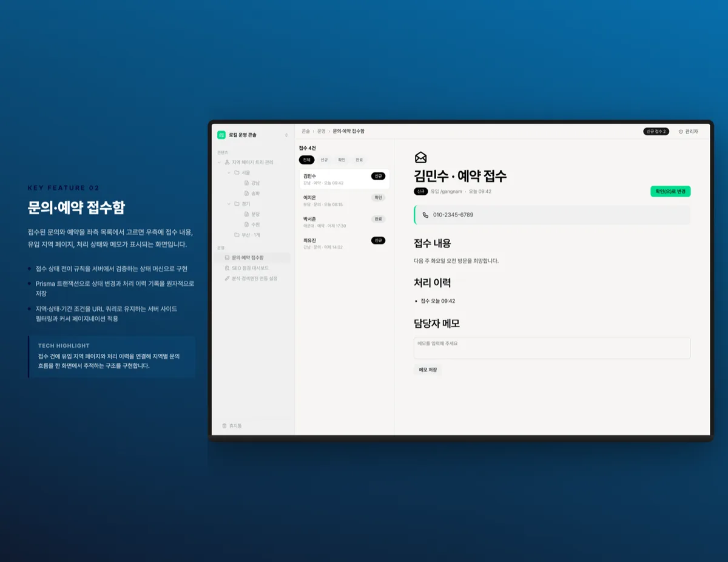Click the 확인 badge on 이지은 row
The image size is (728, 562).
378,197
